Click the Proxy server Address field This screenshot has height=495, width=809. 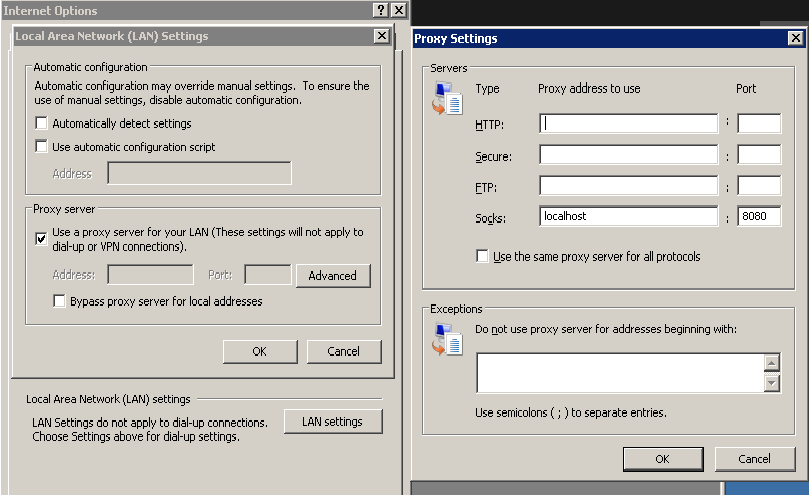coord(151,275)
